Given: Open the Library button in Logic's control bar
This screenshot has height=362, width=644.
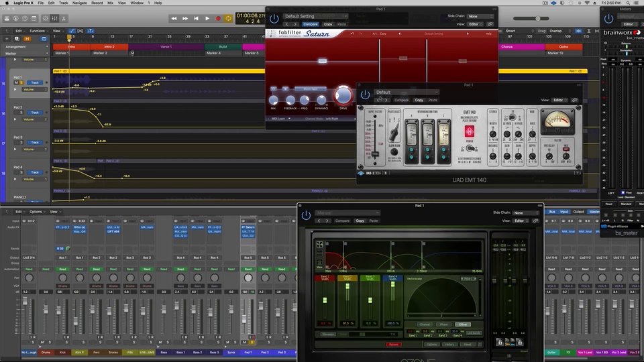Looking at the screenshot, I should [x=7, y=19].
